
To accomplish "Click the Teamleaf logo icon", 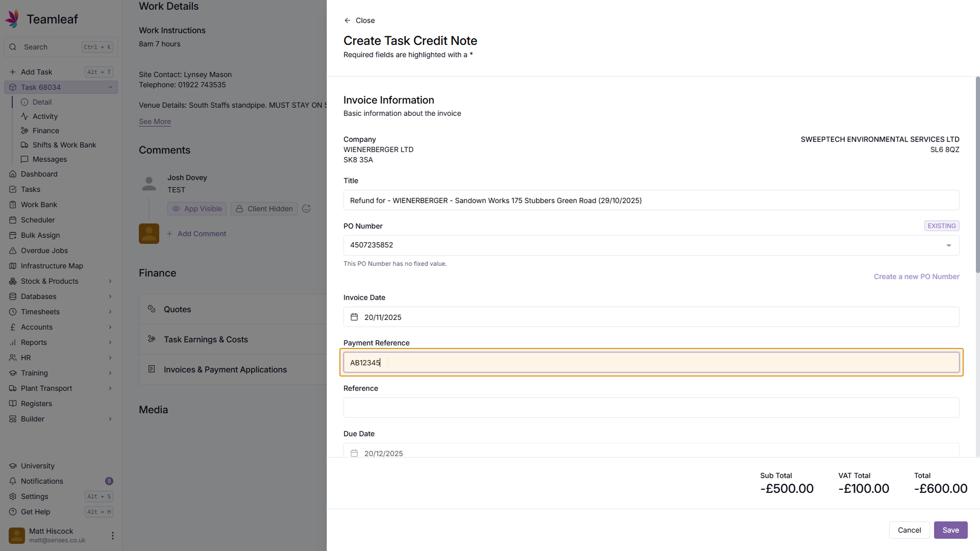I will coord(13,19).
